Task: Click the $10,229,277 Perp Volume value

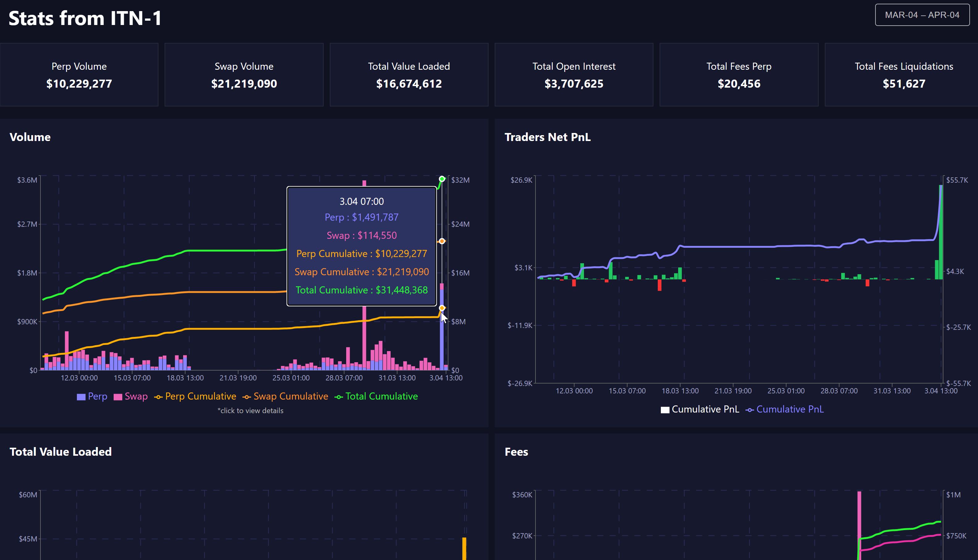Action: 79,84
